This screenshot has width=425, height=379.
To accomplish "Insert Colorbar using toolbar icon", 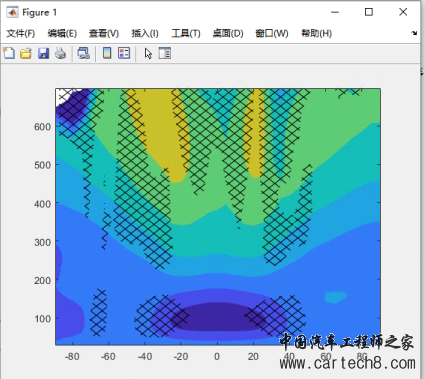I will (x=107, y=53).
